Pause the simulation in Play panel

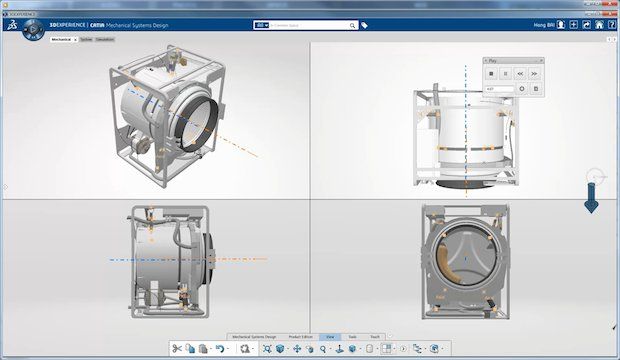(x=505, y=74)
